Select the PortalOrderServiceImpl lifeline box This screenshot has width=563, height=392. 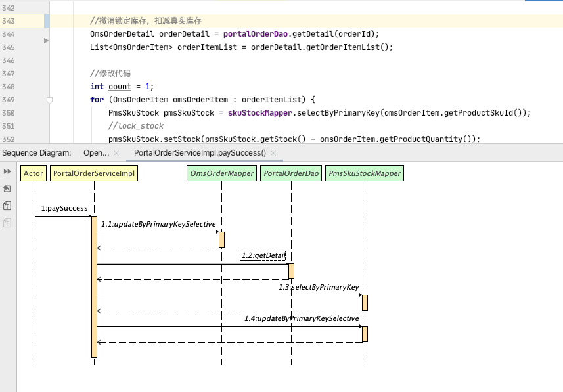(x=94, y=173)
